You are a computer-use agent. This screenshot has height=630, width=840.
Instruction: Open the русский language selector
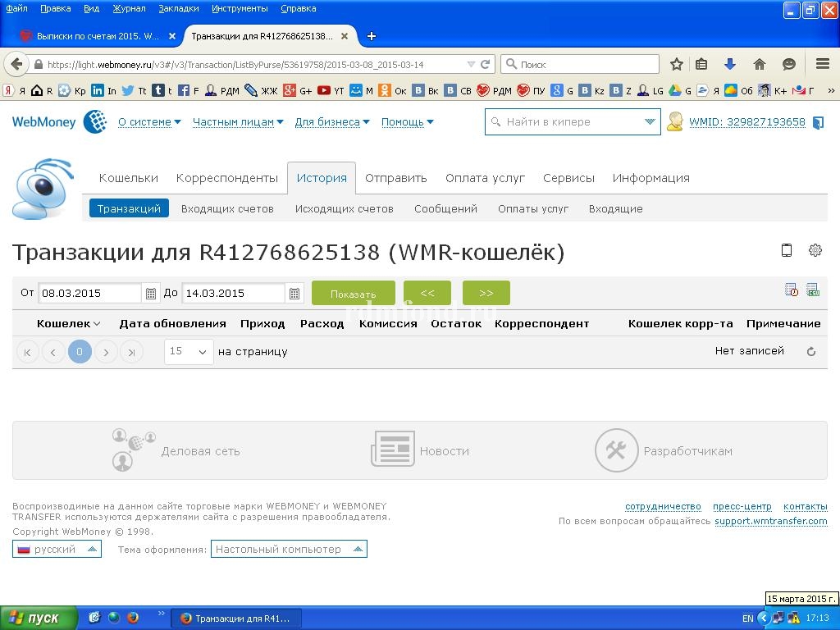coord(57,549)
